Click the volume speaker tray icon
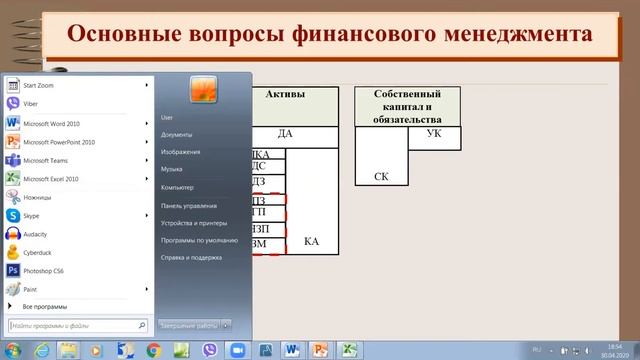The image size is (640, 360). (587, 351)
